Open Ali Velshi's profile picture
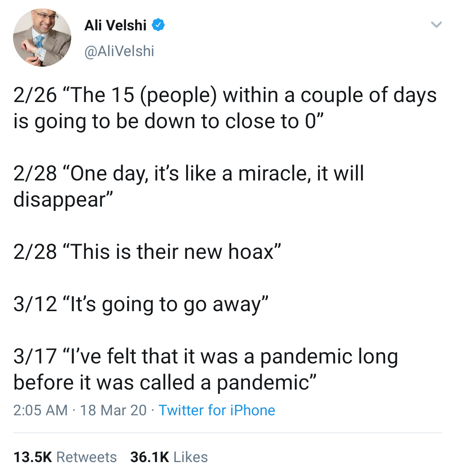This screenshot has height=476, width=455. [x=42, y=38]
